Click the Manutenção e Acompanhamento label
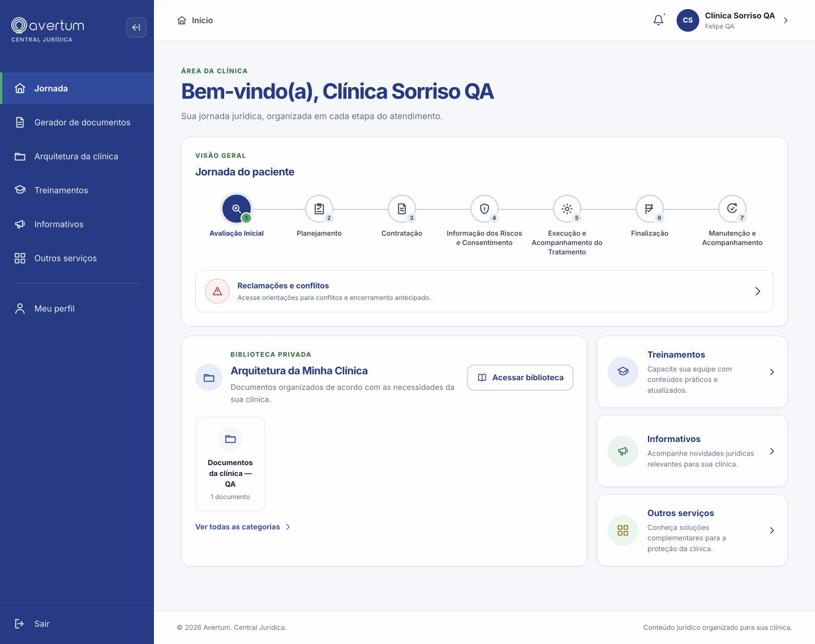Screen dimensions: 815x644 tap(732, 238)
